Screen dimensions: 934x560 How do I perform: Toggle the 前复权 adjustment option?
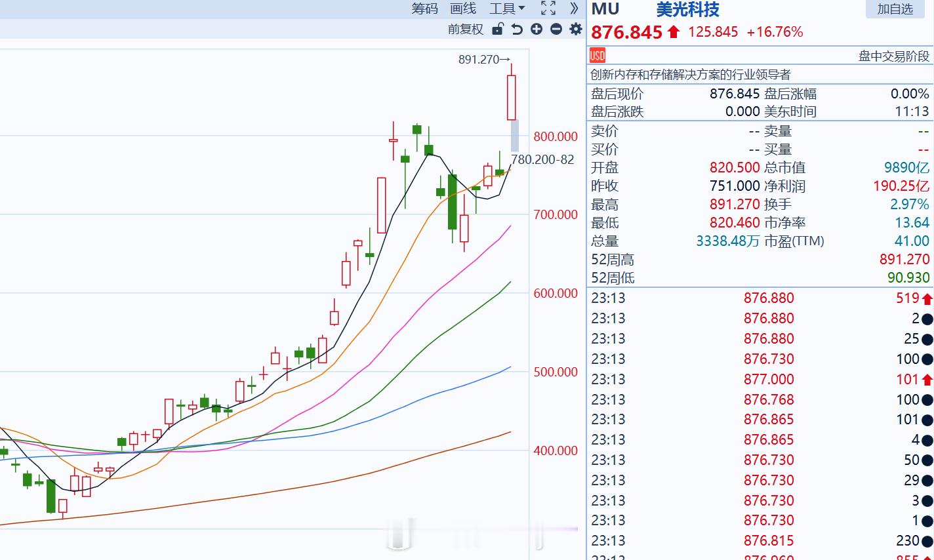click(x=466, y=30)
